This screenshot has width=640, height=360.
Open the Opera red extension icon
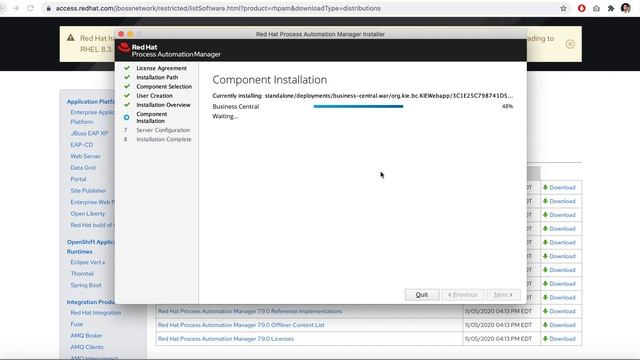coord(582,8)
